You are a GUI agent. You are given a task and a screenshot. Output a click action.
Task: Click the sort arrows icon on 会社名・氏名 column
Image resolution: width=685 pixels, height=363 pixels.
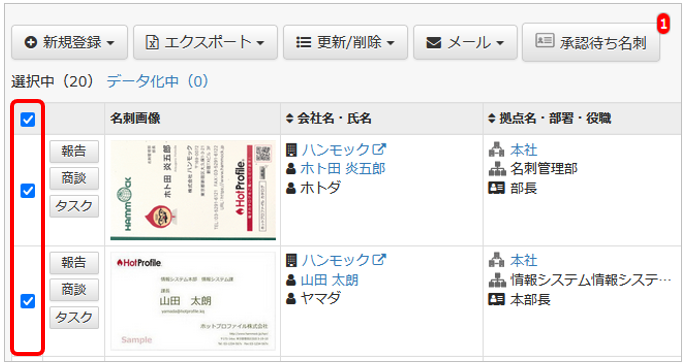click(289, 118)
